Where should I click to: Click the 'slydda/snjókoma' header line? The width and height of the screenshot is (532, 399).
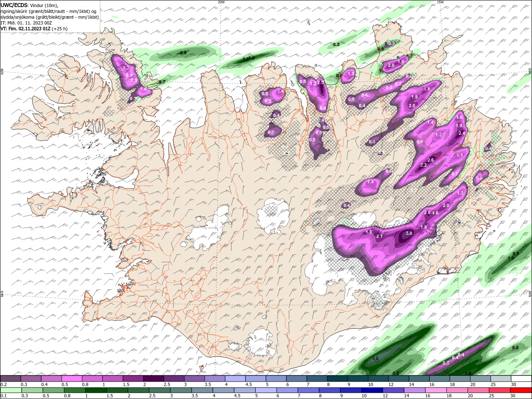pos(49,17)
